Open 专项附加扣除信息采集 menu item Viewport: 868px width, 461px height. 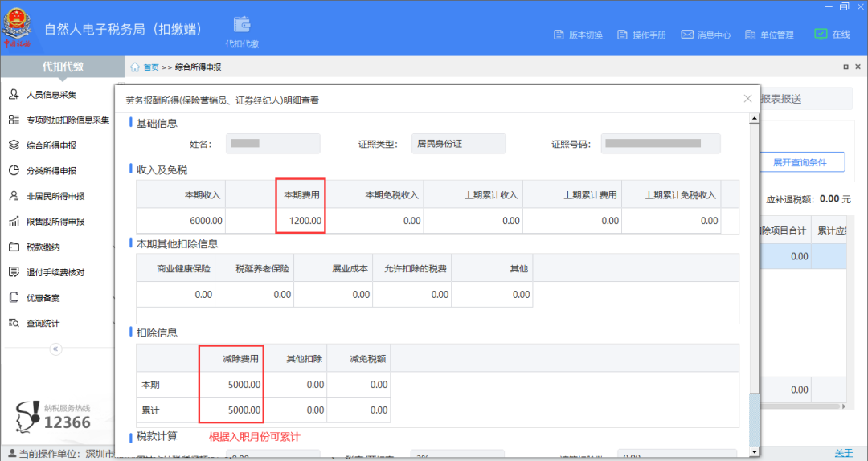point(68,120)
